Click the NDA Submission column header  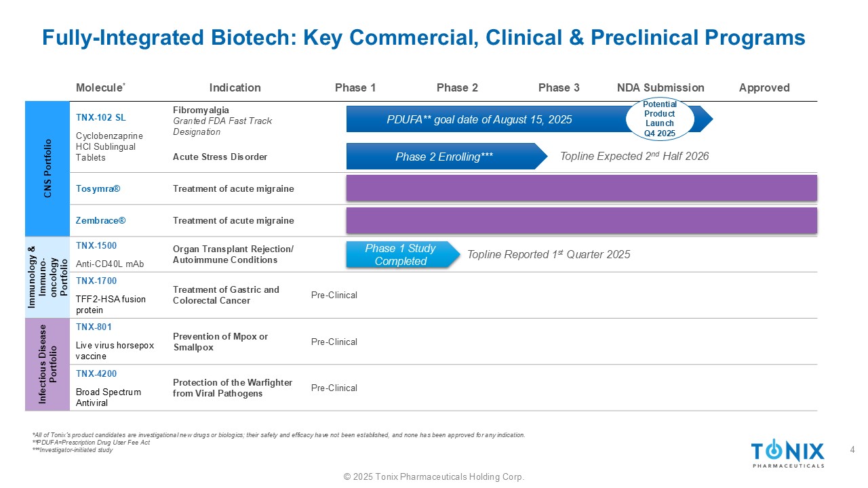[660, 87]
